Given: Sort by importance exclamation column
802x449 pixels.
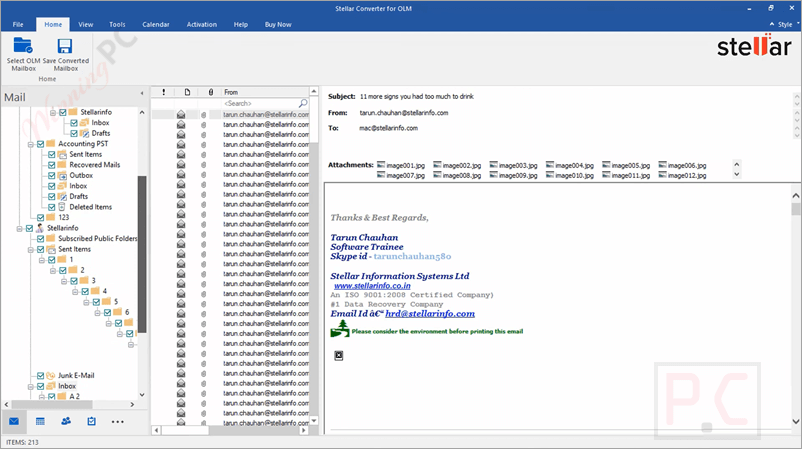Looking at the screenshot, I should tap(164, 92).
